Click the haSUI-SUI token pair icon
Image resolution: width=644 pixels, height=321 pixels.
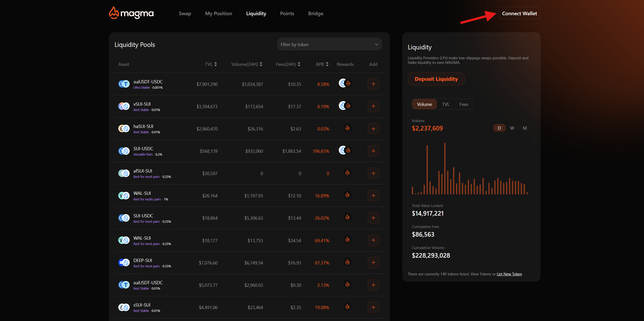[124, 129]
